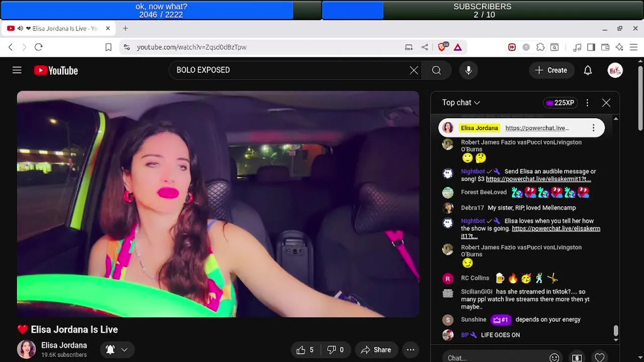The height and width of the screenshot is (362, 644).
Task: Click the 'ok, now what?' goal progress bar
Action: pyautogui.click(x=161, y=10)
